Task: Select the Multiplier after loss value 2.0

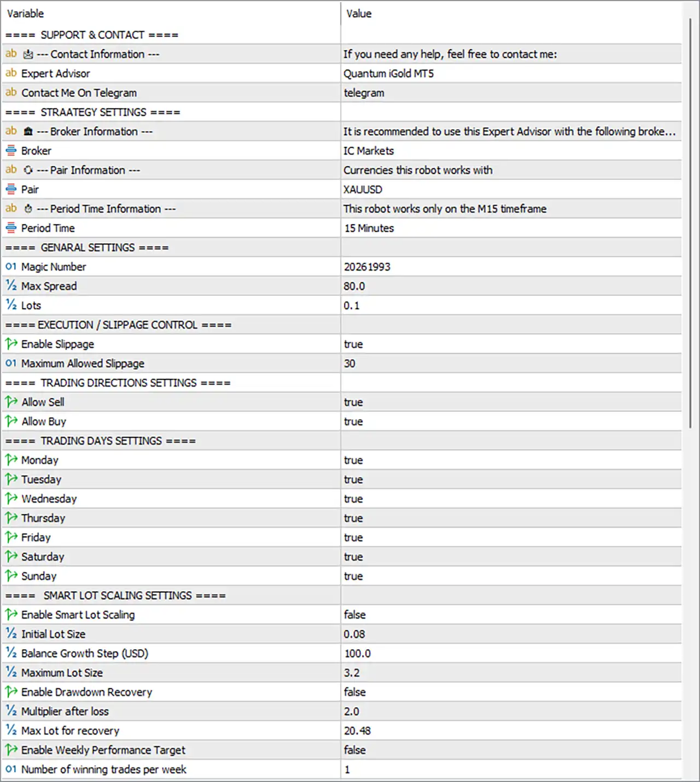Action: 352,711
